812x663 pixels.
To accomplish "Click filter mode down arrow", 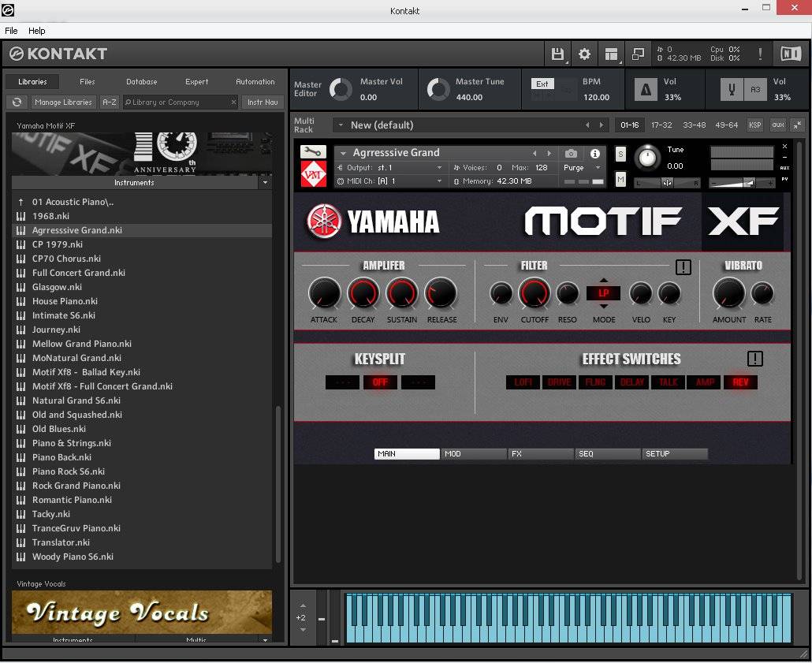I will point(604,306).
